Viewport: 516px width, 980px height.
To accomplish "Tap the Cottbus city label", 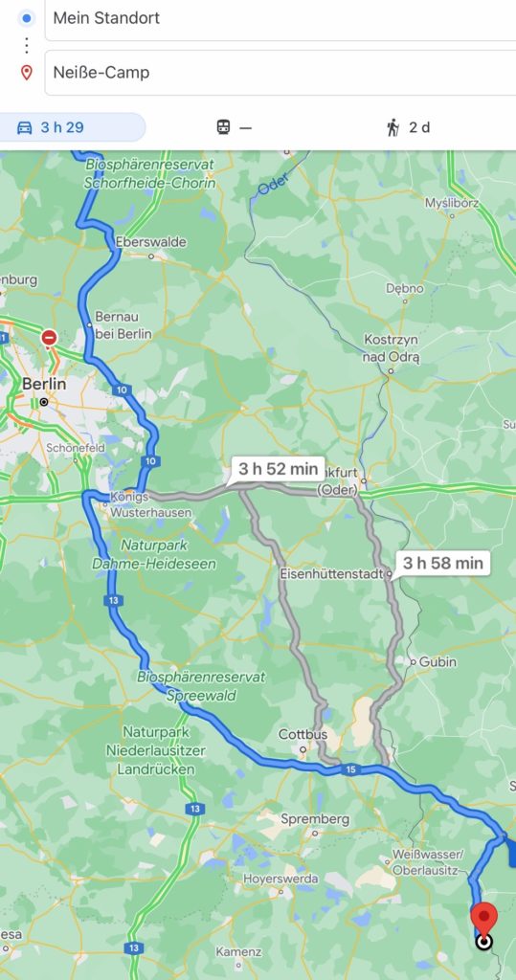I will pos(303,734).
